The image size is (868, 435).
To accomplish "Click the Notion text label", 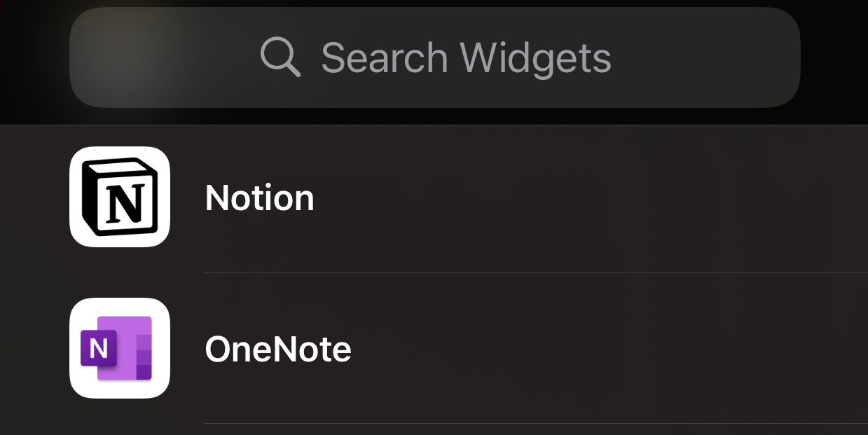I will [x=259, y=198].
